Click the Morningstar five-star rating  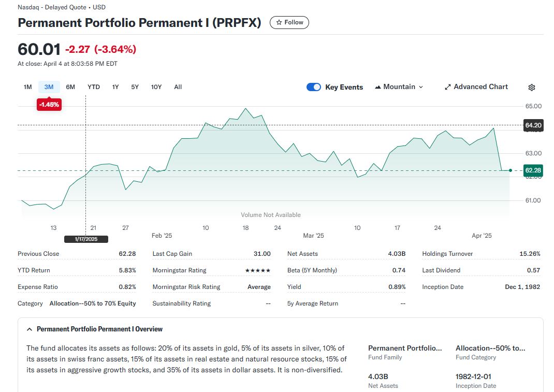click(257, 270)
